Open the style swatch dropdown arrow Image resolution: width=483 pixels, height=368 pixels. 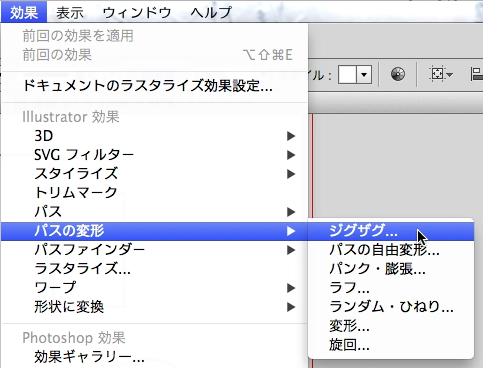(364, 74)
